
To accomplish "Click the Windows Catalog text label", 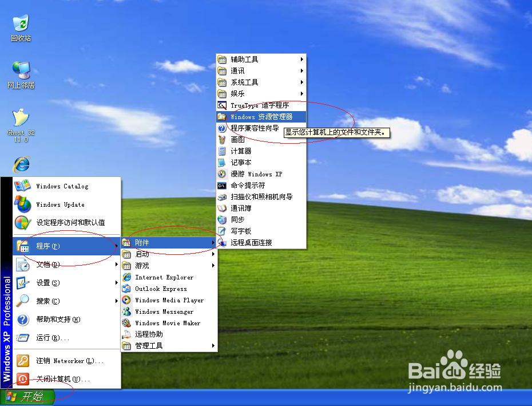I will point(62,186).
